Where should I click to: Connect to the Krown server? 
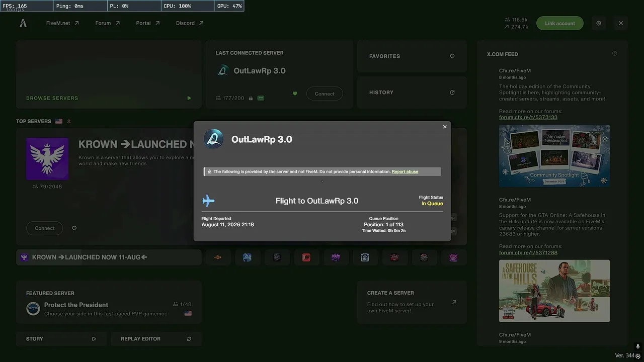tap(44, 228)
